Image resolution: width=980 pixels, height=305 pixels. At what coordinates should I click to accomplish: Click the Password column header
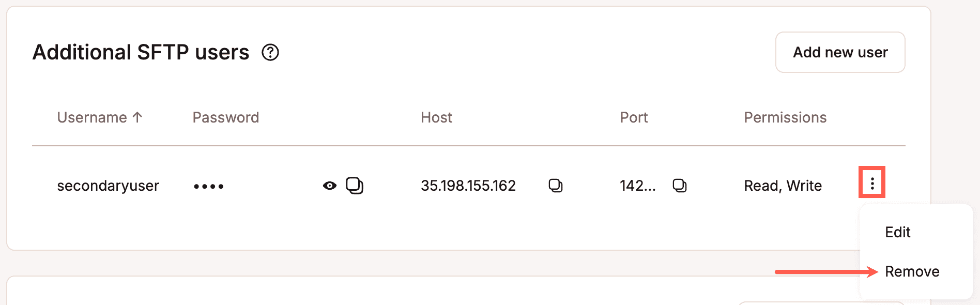pos(225,117)
